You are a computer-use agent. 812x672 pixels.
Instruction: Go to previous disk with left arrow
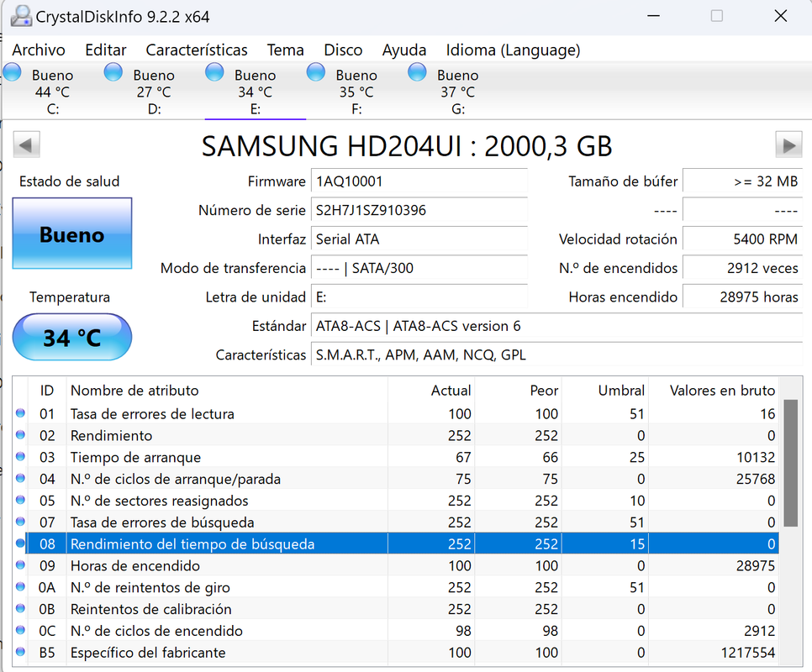[26, 144]
